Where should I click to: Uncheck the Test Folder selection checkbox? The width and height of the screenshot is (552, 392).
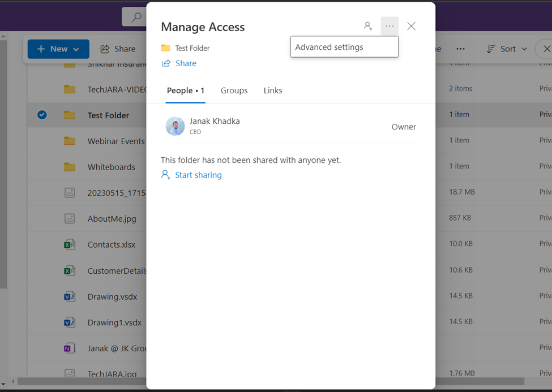pyautogui.click(x=42, y=115)
